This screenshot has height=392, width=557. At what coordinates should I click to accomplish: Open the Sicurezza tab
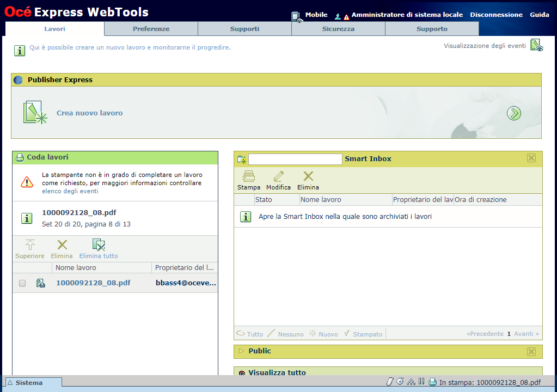point(338,29)
